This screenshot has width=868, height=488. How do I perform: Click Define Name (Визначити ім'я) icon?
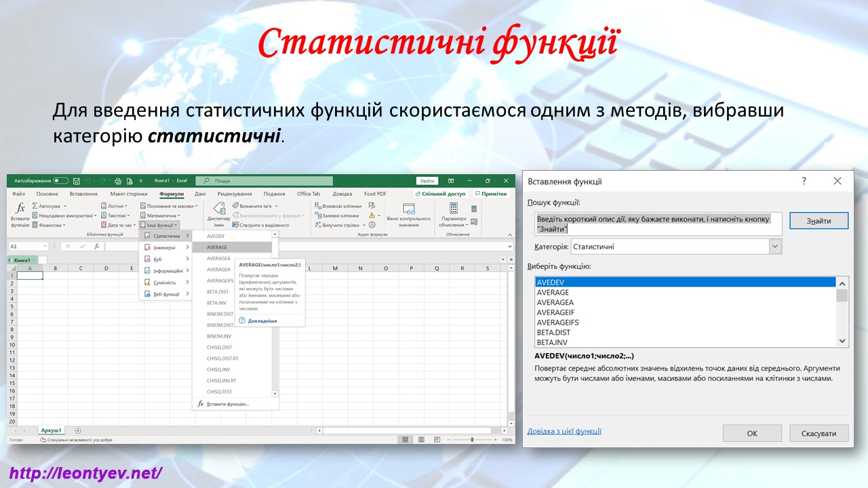coord(235,205)
